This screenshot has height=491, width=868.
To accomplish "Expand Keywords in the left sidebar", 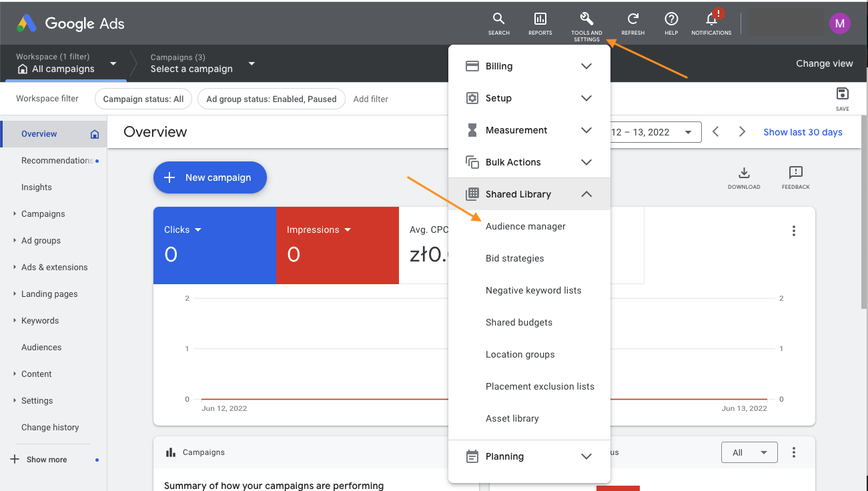I will click(15, 321).
